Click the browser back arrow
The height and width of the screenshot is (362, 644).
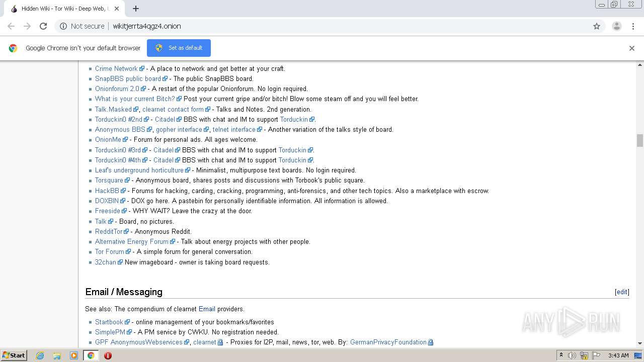click(11, 26)
